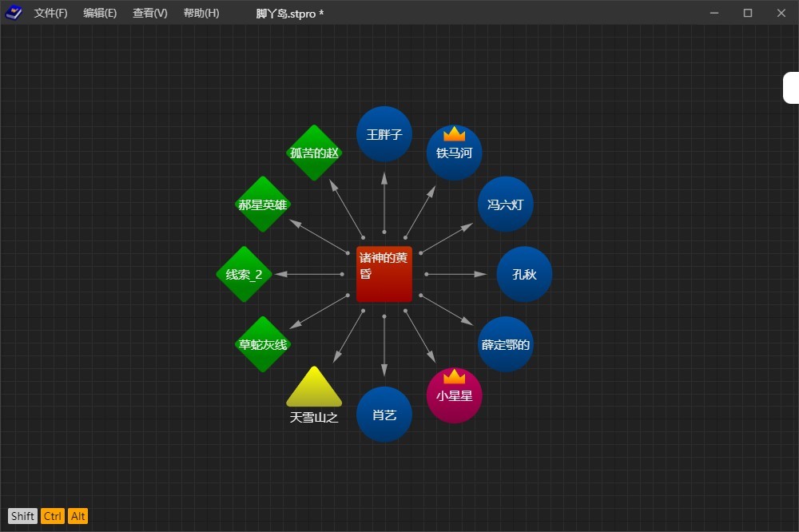Screen dimensions: 799x532
Task: Select the 郝星英雄 green diamond node
Action: pyautogui.click(x=262, y=204)
